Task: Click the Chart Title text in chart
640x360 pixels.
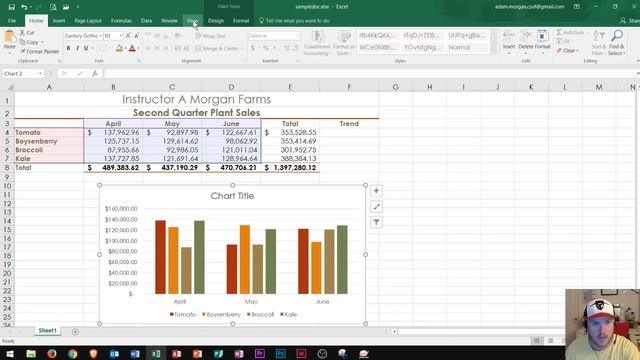Action: coord(232,196)
